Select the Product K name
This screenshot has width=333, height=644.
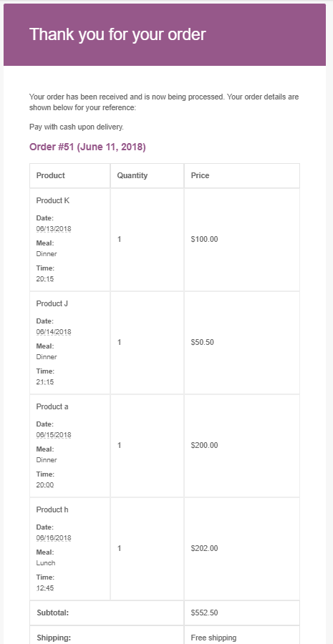pos(53,201)
